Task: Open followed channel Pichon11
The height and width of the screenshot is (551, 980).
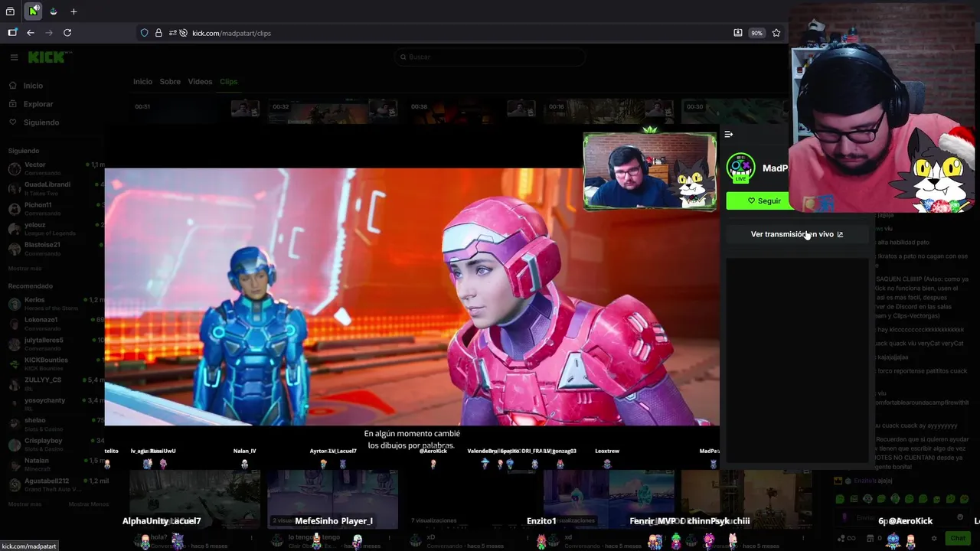Action: [x=55, y=208]
